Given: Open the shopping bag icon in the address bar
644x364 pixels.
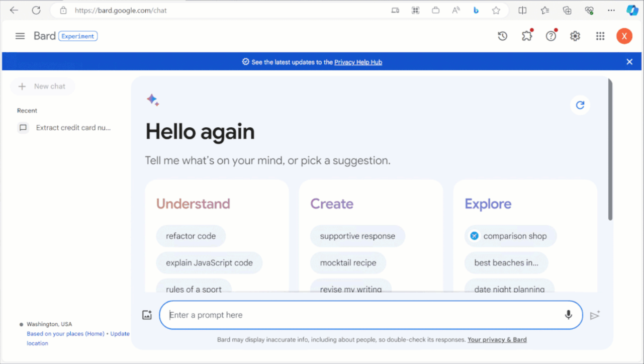Looking at the screenshot, I should (x=435, y=10).
